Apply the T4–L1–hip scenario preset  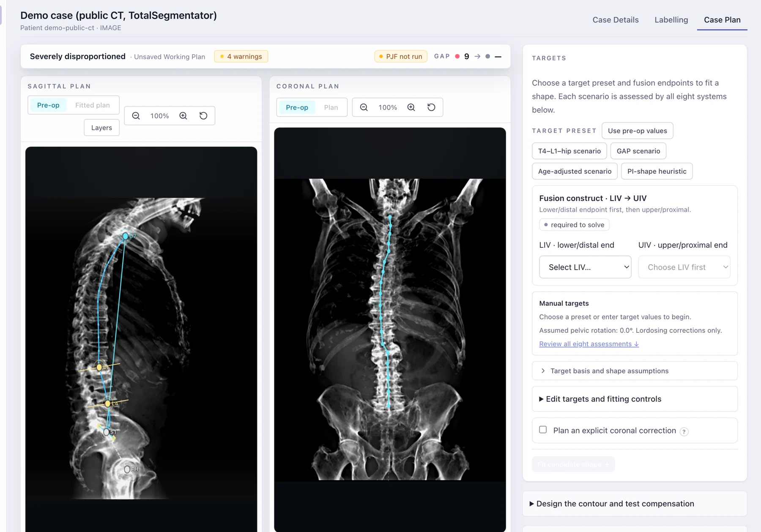click(569, 151)
